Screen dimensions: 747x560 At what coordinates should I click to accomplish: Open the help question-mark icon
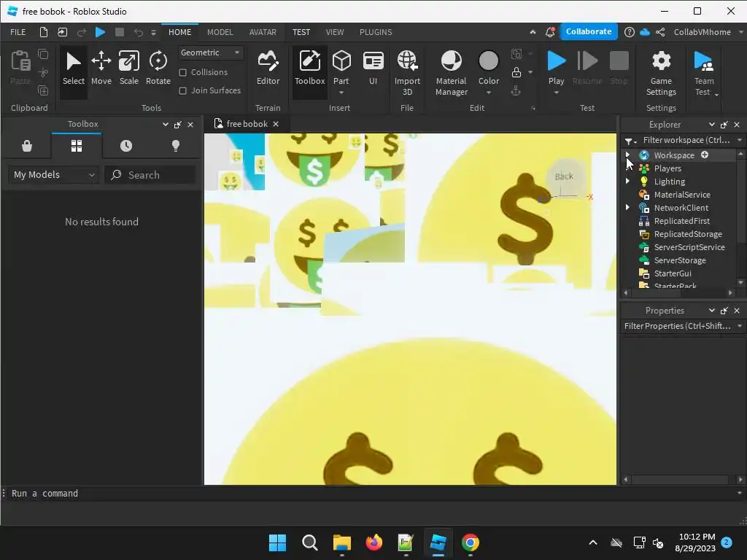point(630,32)
